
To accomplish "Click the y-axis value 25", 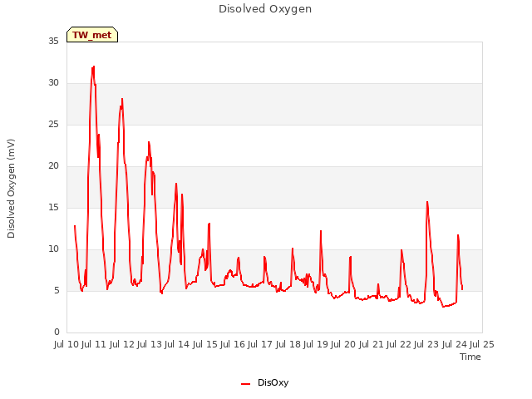I will tap(53, 125).
